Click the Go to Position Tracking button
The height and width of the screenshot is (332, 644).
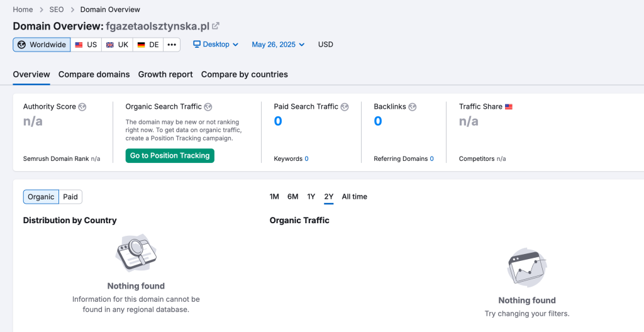pyautogui.click(x=170, y=156)
